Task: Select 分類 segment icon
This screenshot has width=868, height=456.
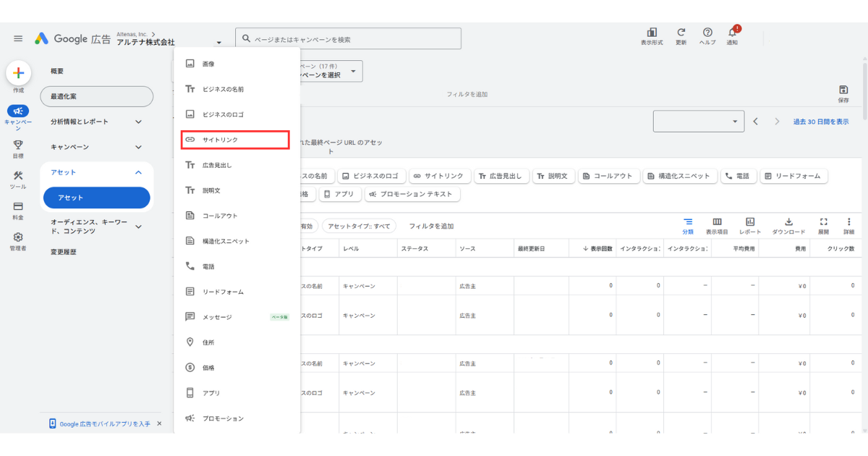Action: pyautogui.click(x=688, y=221)
